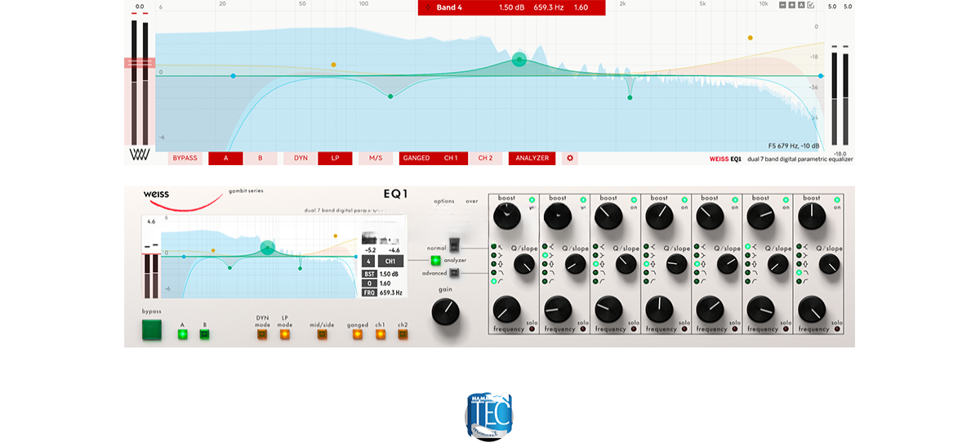The image size is (980, 447).
Task: Select the peak filter shape in band 4
Action: pyautogui.click(x=646, y=264)
